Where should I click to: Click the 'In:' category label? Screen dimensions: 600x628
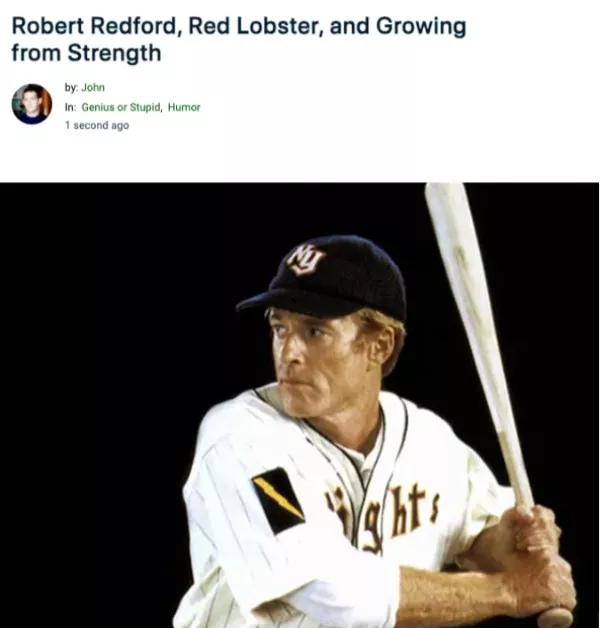(x=70, y=107)
